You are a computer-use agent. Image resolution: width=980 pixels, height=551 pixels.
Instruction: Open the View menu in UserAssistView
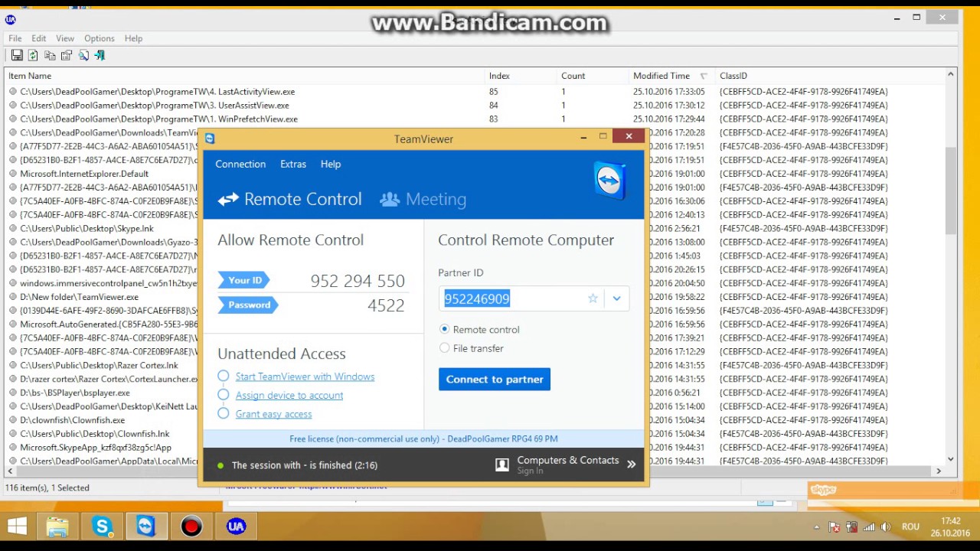65,38
